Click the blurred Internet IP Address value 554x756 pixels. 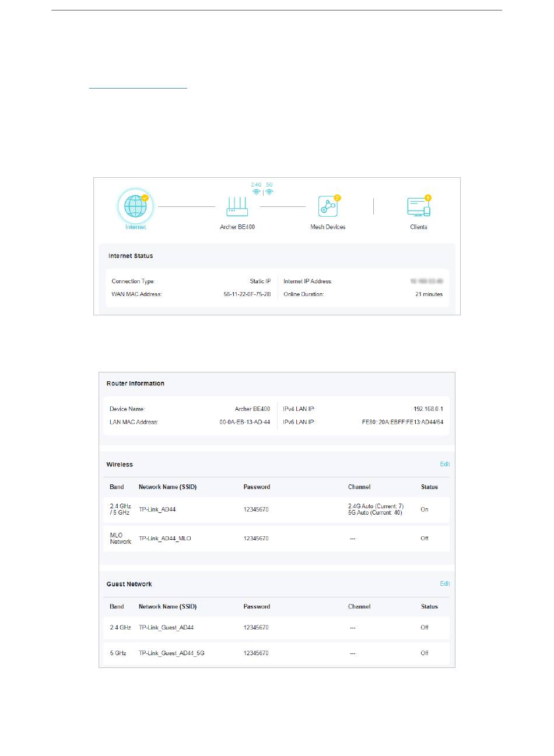(426, 282)
